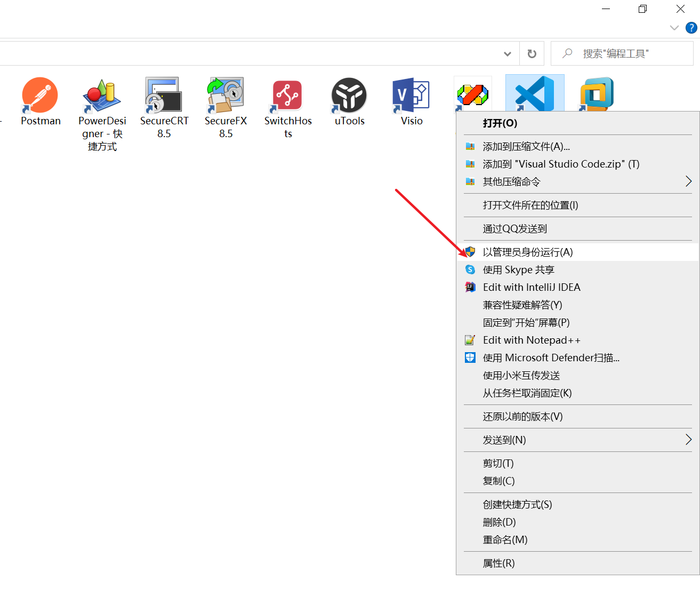
Task: Restore down the Explorer window
Action: (642, 9)
